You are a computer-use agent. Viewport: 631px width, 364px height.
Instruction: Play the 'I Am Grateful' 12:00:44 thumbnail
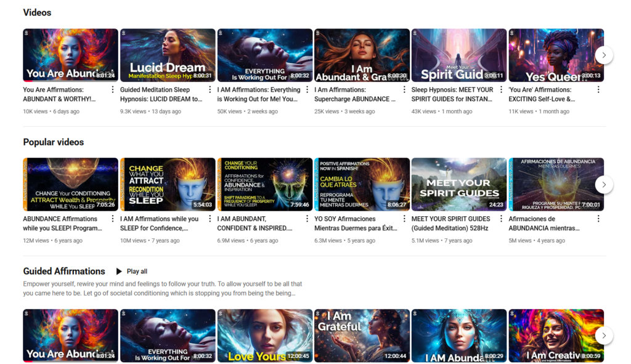(x=362, y=336)
